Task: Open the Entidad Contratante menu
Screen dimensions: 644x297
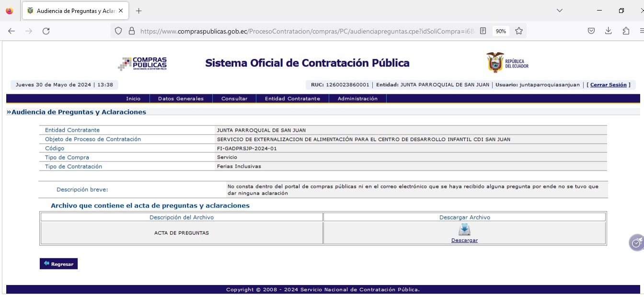Action: 292,99
